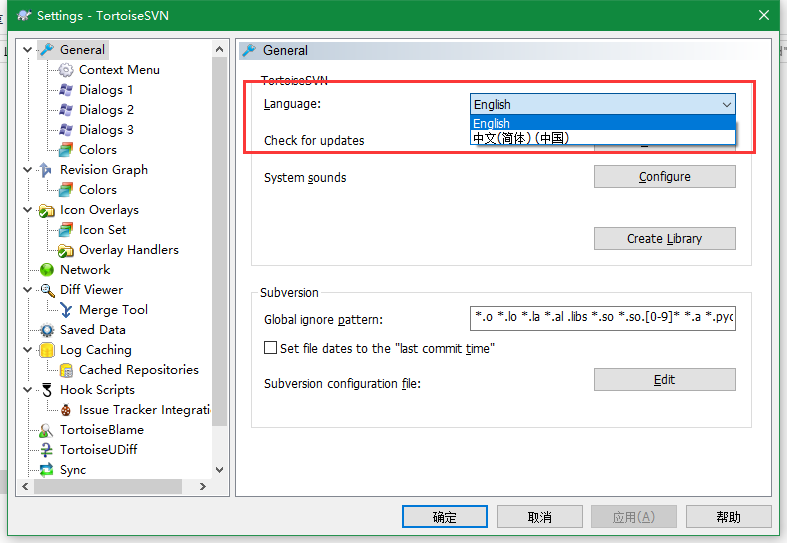Click the Colors icon under Revision Graph
The image size is (787, 543).
pos(66,190)
